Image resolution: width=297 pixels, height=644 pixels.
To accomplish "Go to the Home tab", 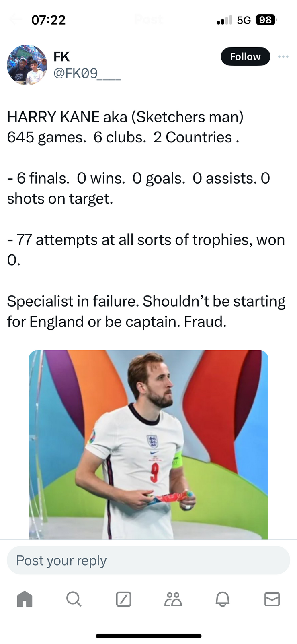I will (x=25, y=599).
